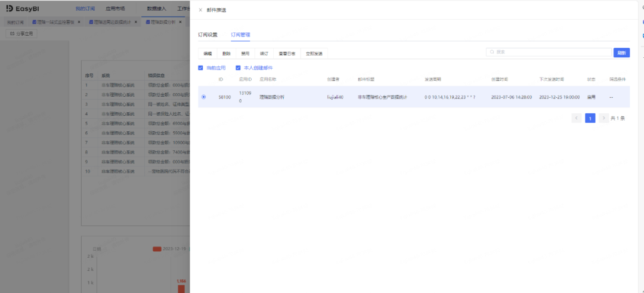Click the 创建时间 column header

coord(500,79)
